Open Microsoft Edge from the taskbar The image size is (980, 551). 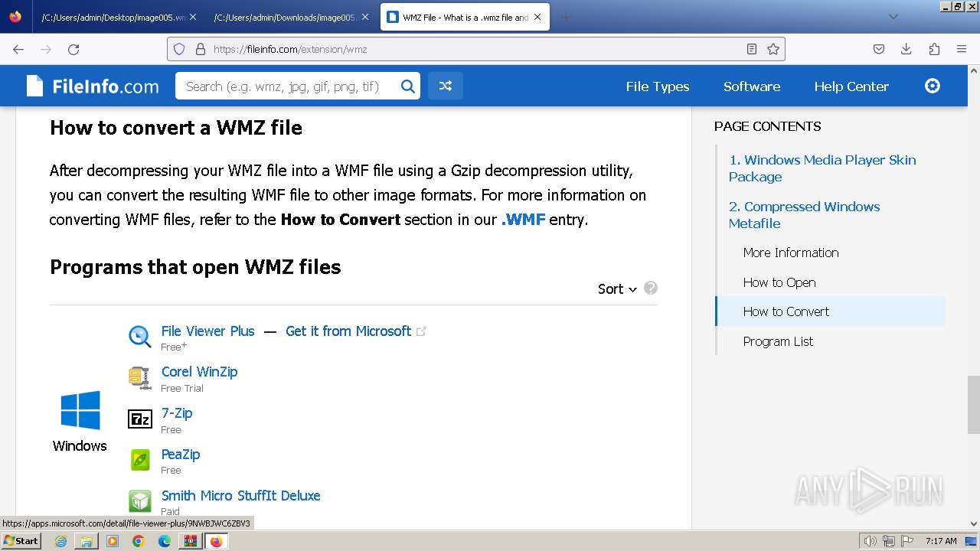(165, 541)
